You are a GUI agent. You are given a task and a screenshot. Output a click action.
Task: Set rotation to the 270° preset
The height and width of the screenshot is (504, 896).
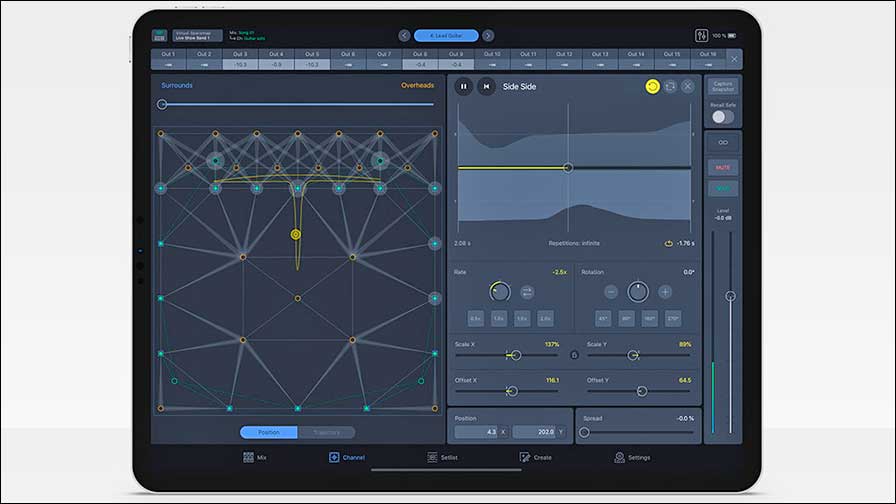coord(673,318)
